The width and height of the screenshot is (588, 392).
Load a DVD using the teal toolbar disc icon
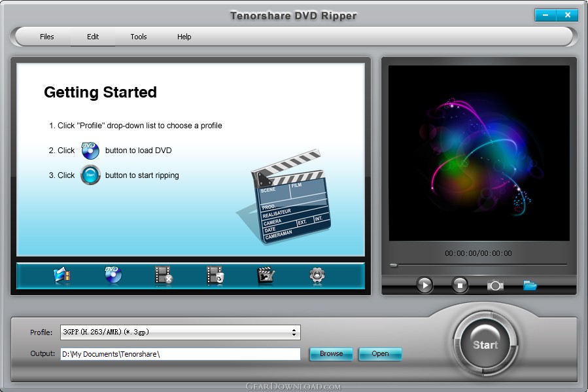click(x=113, y=275)
